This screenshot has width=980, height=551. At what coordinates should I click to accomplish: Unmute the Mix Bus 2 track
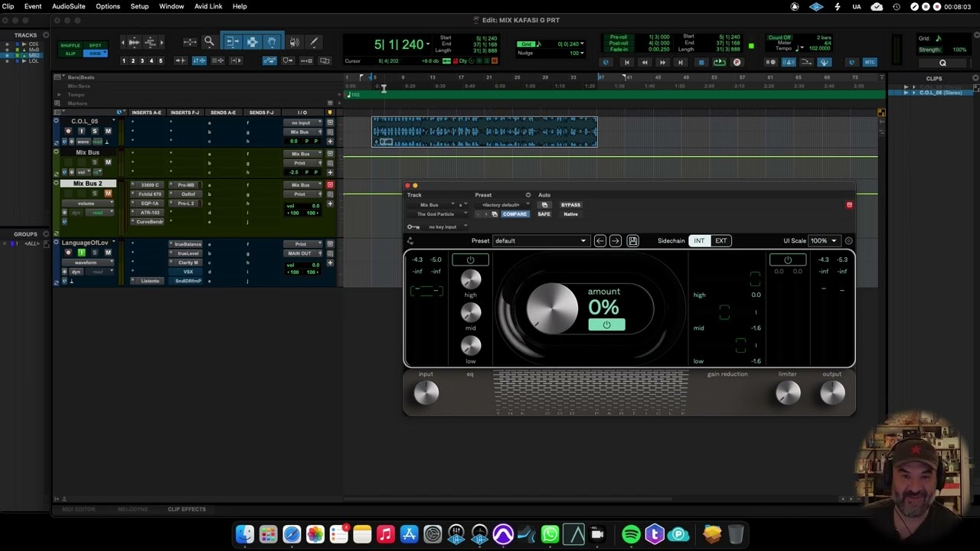[108, 194]
